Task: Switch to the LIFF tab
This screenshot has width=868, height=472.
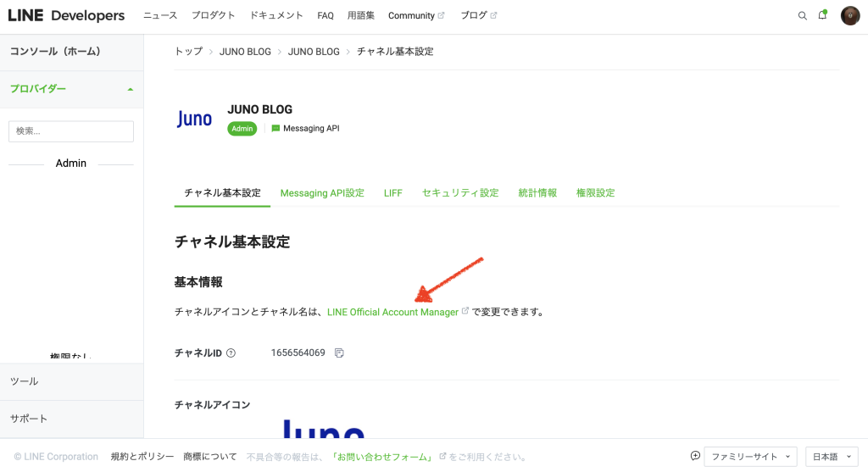Action: point(393,193)
